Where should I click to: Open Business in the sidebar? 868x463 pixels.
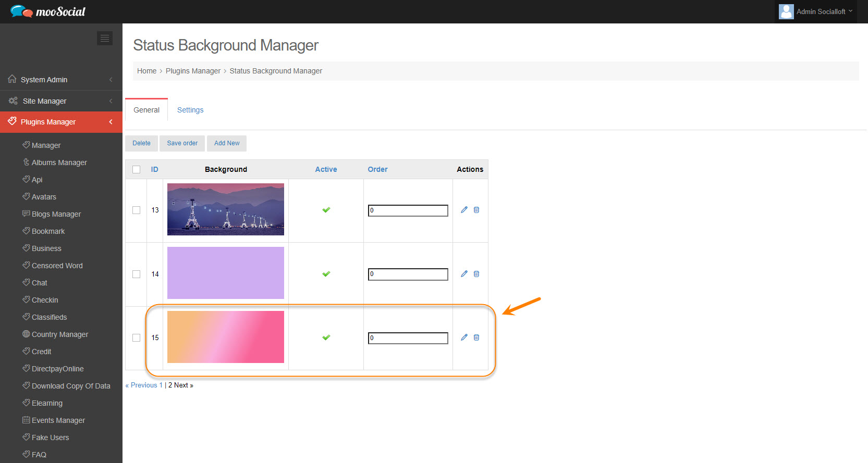coord(46,248)
